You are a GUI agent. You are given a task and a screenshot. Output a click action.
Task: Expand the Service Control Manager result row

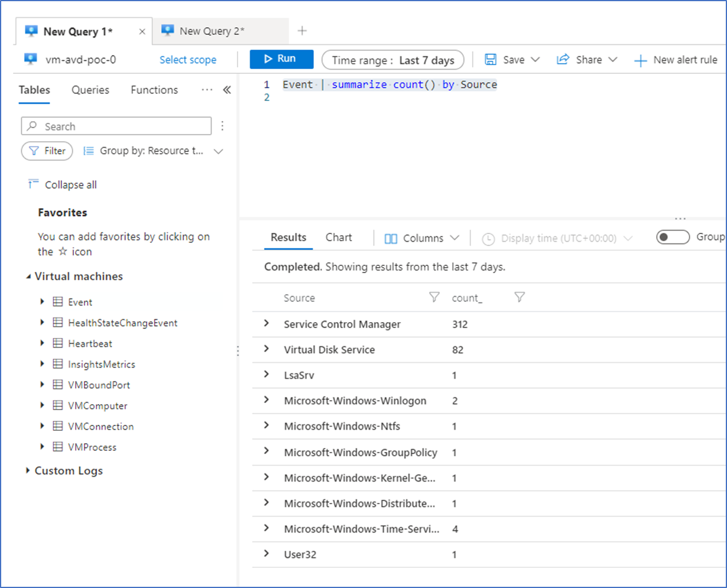[x=267, y=324]
